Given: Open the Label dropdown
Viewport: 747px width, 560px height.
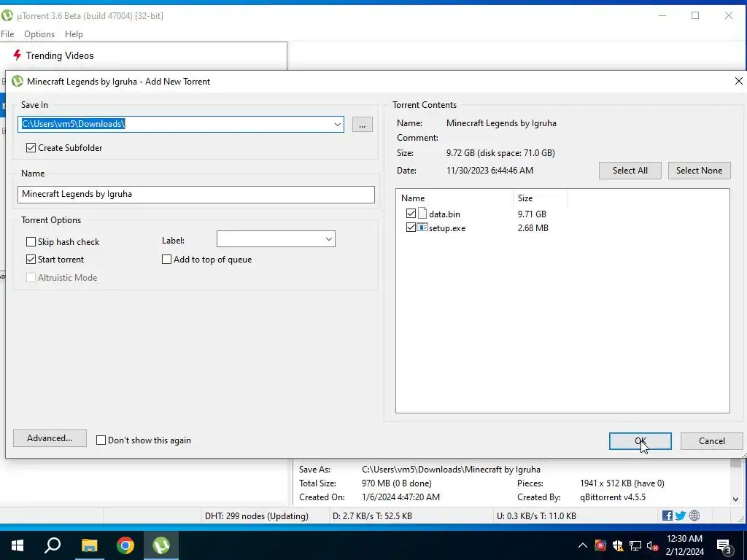Looking at the screenshot, I should click(329, 239).
